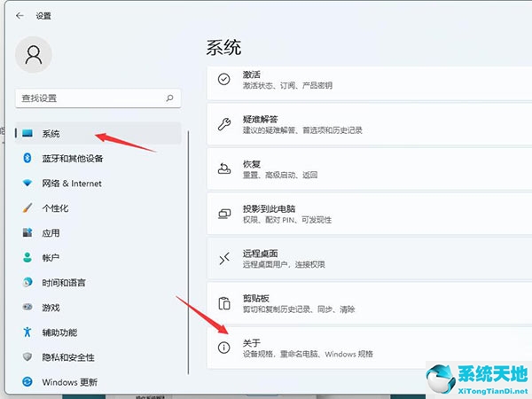Click 激活状态、订阅、产品密钥 description
The image size is (532, 399).
[287, 85]
